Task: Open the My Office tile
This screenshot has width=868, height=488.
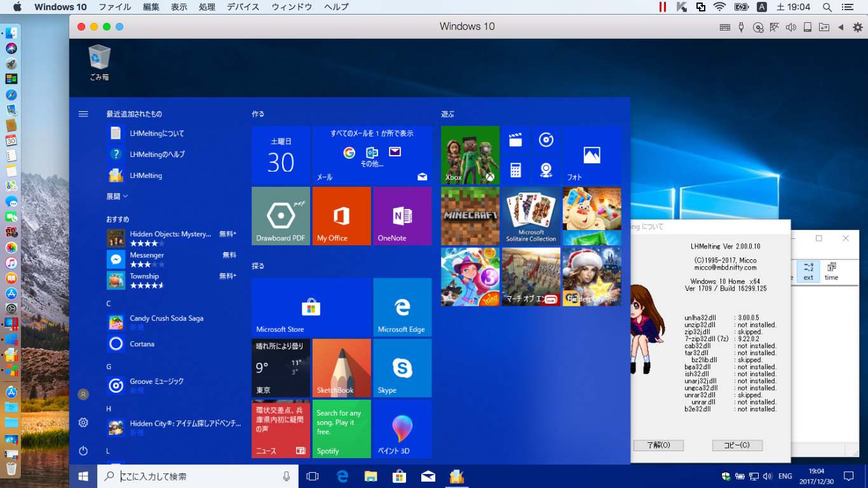Action: (341, 216)
